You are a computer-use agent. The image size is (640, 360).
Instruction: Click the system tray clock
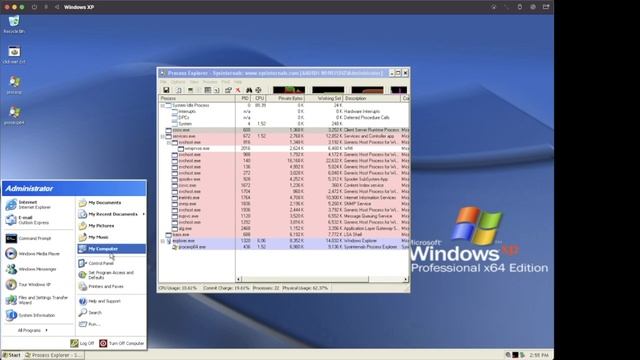(539, 355)
